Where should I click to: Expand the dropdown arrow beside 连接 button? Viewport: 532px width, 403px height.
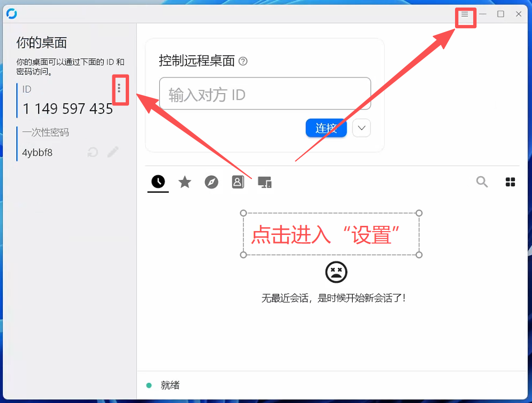click(361, 128)
